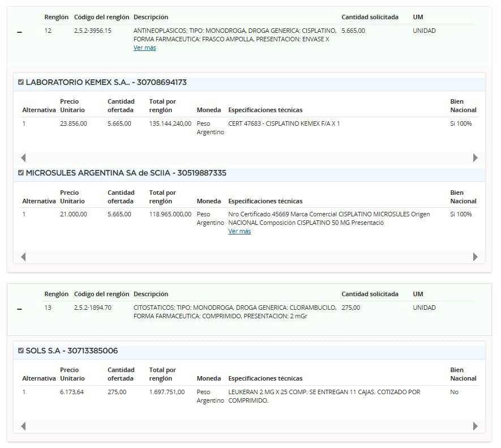Screen dimensions: 501x448
Task: Collapse renglón 13 using the minus icon
Action: (20, 309)
